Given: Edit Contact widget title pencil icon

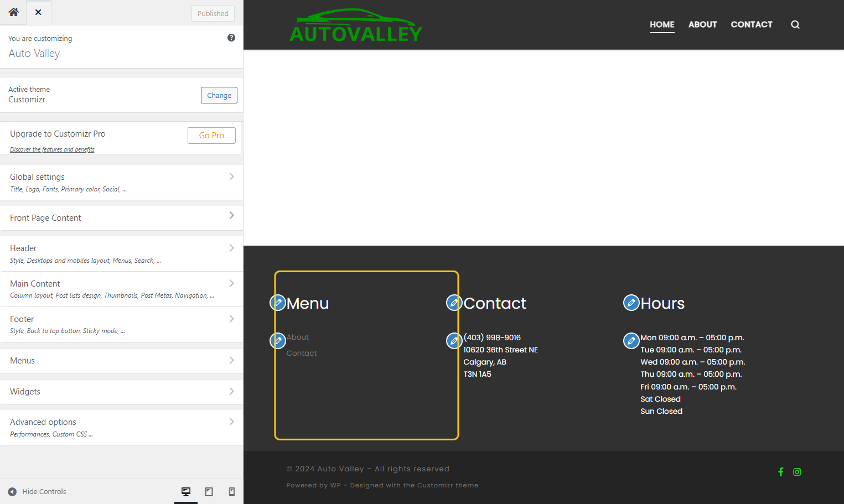Looking at the screenshot, I should coord(454,303).
